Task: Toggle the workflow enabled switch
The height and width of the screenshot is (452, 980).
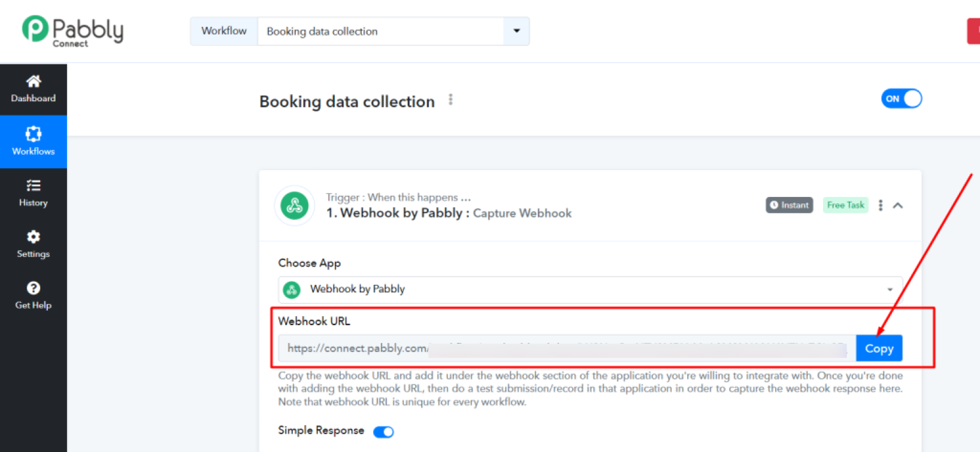Action: click(x=901, y=98)
